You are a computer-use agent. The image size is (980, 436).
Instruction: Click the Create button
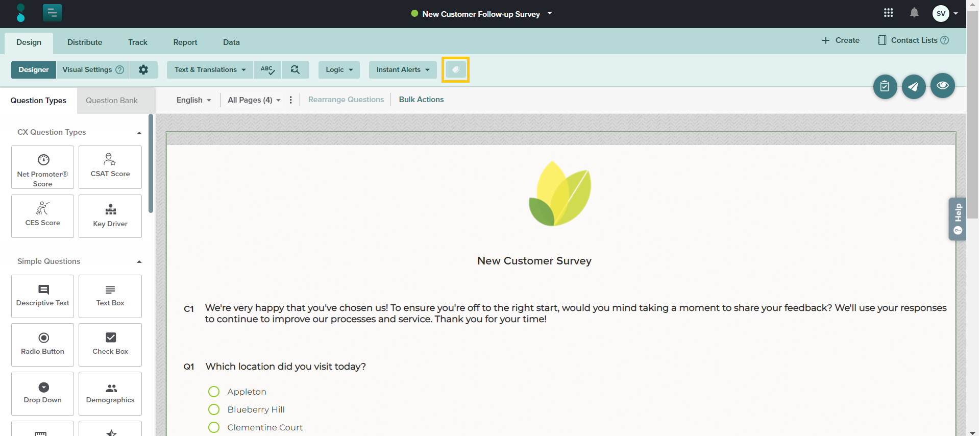pos(841,40)
